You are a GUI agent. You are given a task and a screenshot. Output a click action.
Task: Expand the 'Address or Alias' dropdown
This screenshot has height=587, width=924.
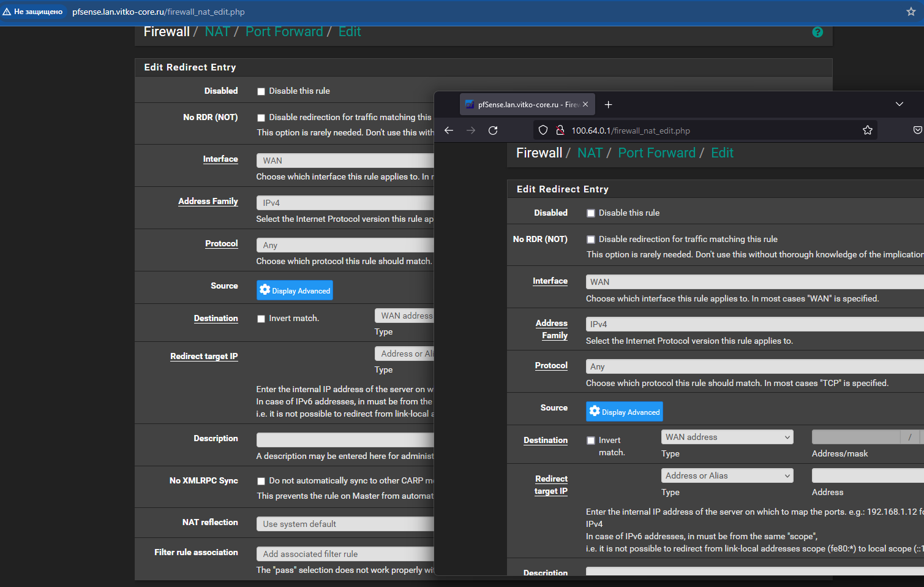(x=727, y=475)
